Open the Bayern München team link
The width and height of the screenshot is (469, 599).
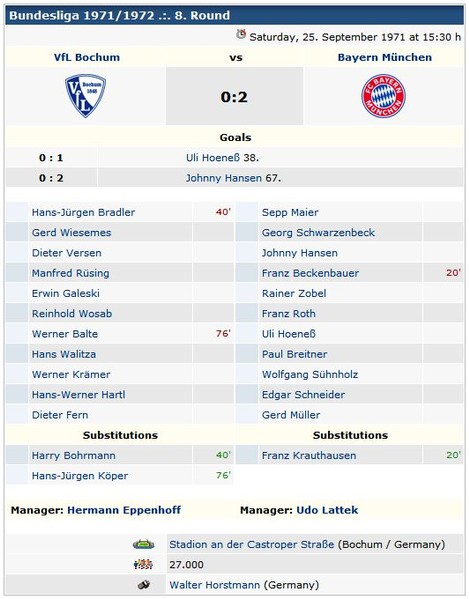point(385,57)
